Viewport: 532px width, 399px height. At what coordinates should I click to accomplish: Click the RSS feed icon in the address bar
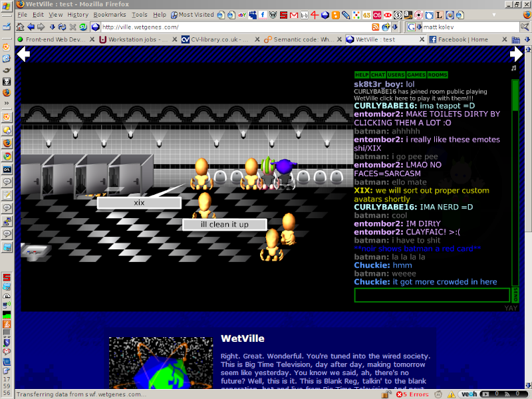point(376,27)
